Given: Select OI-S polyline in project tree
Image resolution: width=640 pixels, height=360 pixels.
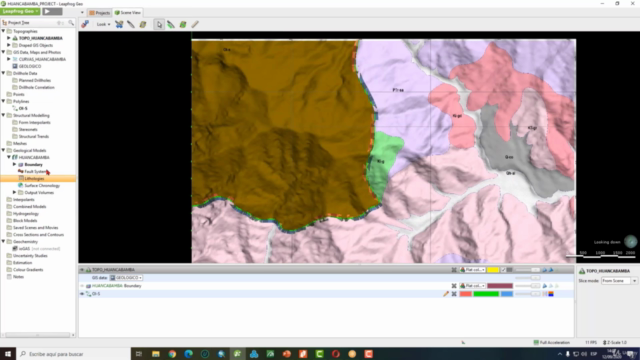Looking at the screenshot, I should pos(23,108).
